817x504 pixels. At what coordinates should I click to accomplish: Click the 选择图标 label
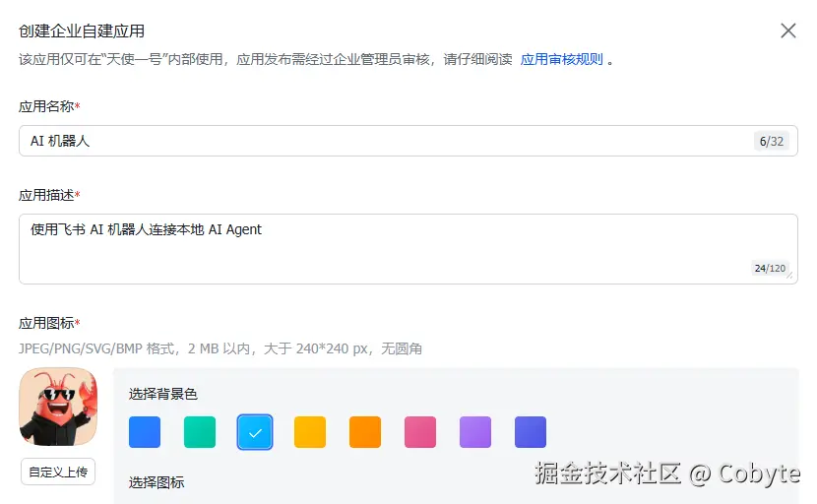157,482
